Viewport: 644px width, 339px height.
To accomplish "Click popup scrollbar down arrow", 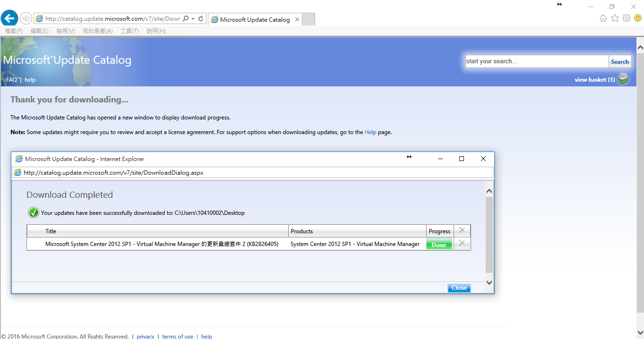I will (489, 282).
